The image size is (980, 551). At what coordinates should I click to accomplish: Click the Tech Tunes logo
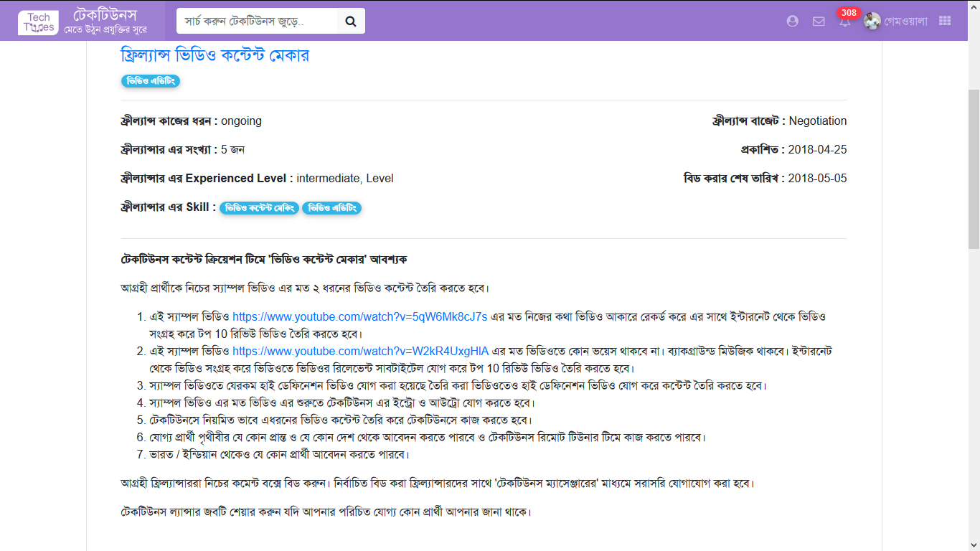pyautogui.click(x=39, y=22)
